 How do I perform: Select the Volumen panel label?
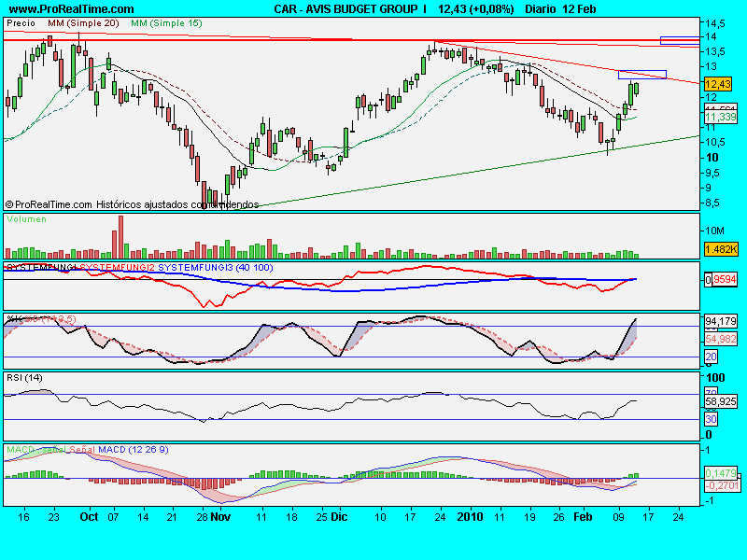point(27,219)
